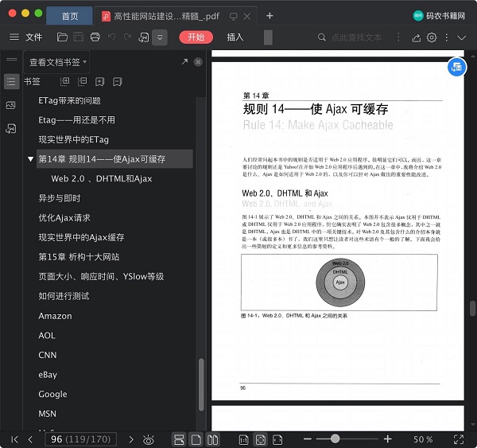Switch to the 首页 tab

pyautogui.click(x=70, y=15)
